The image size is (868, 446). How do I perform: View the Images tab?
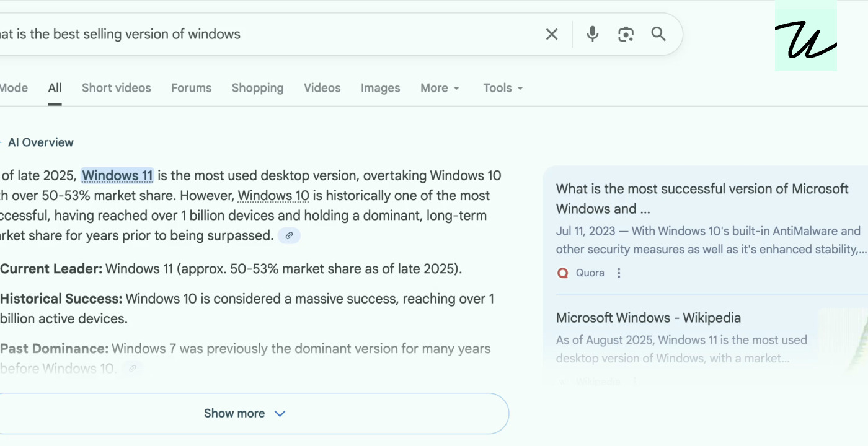coord(381,88)
